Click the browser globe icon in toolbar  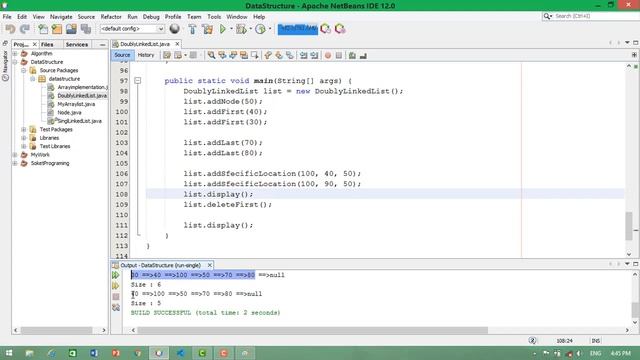click(x=174, y=29)
